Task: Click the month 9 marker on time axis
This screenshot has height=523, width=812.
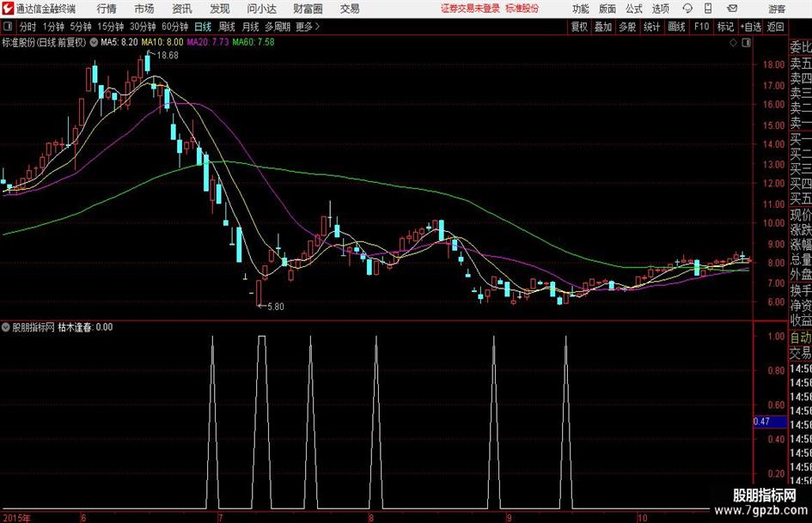Action: [509, 518]
